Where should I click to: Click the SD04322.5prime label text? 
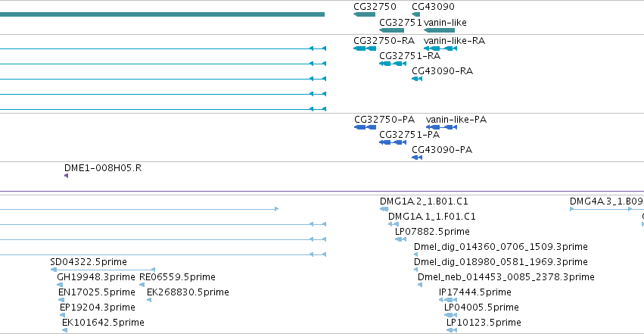[x=89, y=262]
